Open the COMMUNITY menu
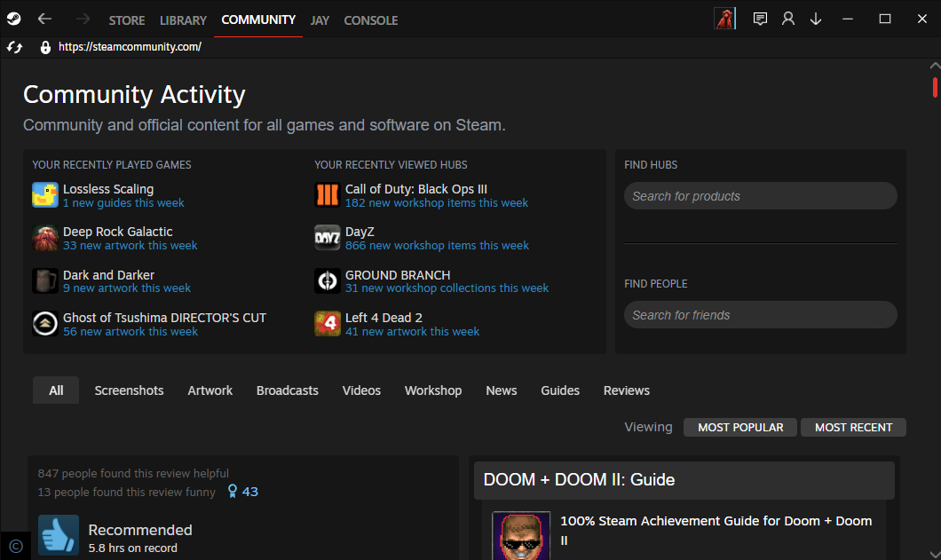 click(258, 20)
